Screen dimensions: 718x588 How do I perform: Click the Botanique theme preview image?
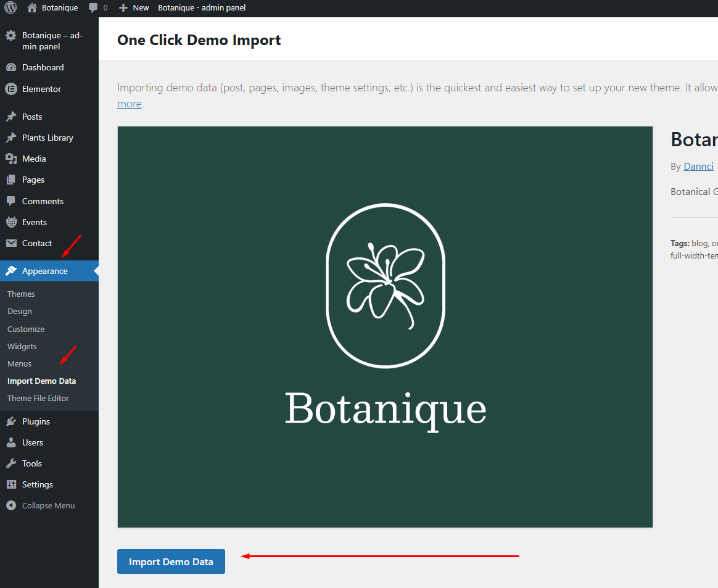click(x=385, y=327)
